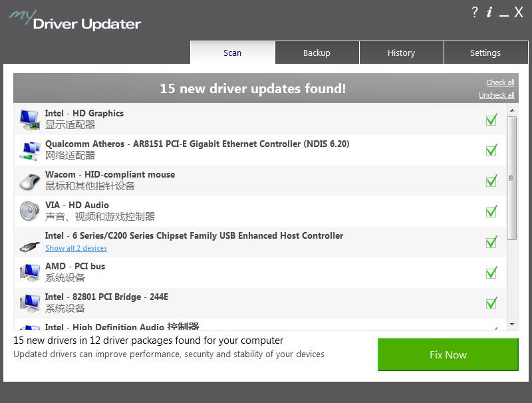Select the 'AMD - PCI bus' text

click(x=75, y=266)
